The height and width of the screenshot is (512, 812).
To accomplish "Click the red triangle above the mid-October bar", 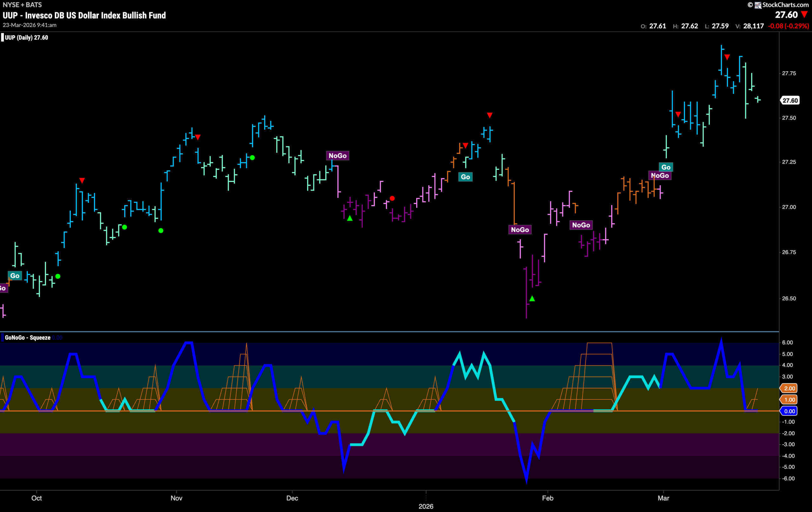I will [82, 181].
